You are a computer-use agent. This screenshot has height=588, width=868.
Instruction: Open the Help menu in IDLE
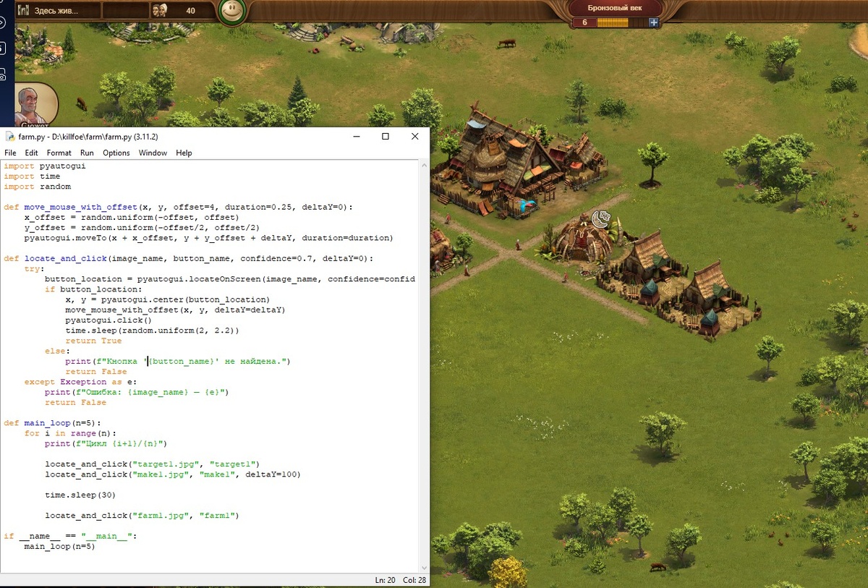pyautogui.click(x=184, y=153)
